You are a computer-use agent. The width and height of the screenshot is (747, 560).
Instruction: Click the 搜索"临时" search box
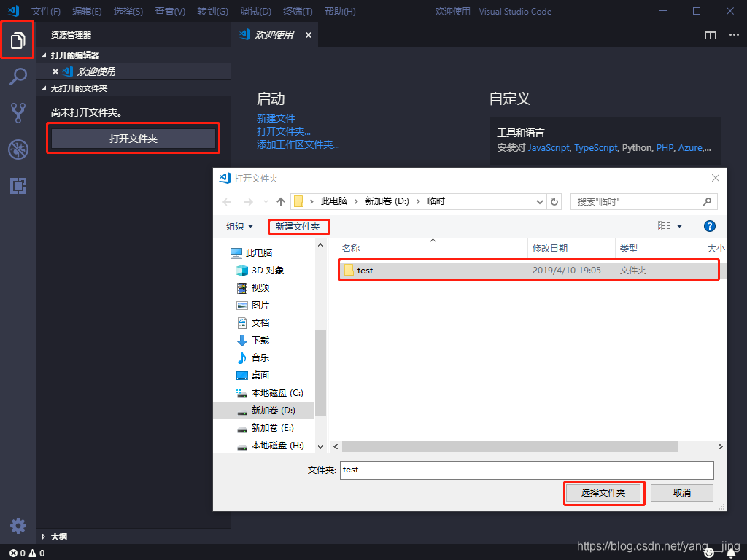643,201
